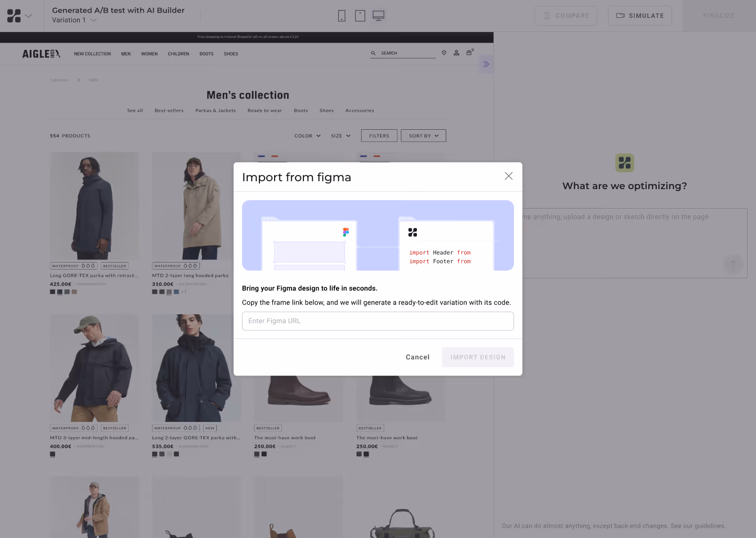Open the WOMEN menu item
Image resolution: width=756 pixels, height=538 pixels.
point(149,54)
